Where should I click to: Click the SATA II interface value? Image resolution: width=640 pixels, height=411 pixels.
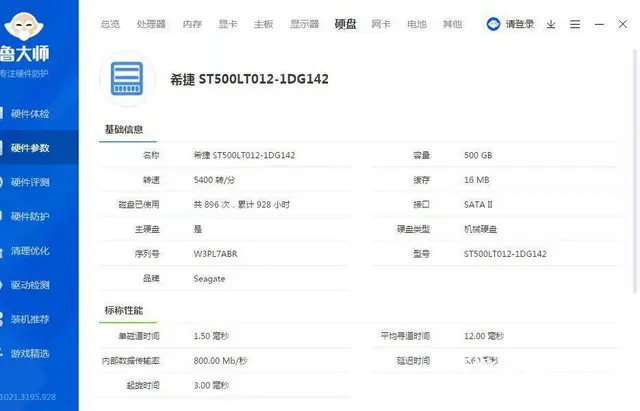[478, 204]
